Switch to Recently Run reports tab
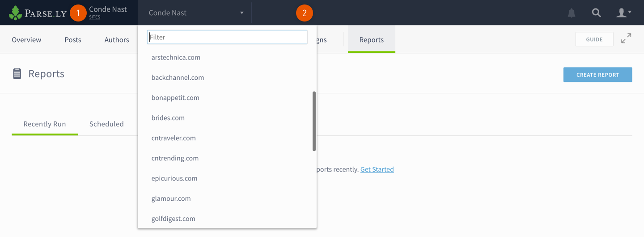Screen dimensions: 644x237 (x=45, y=124)
